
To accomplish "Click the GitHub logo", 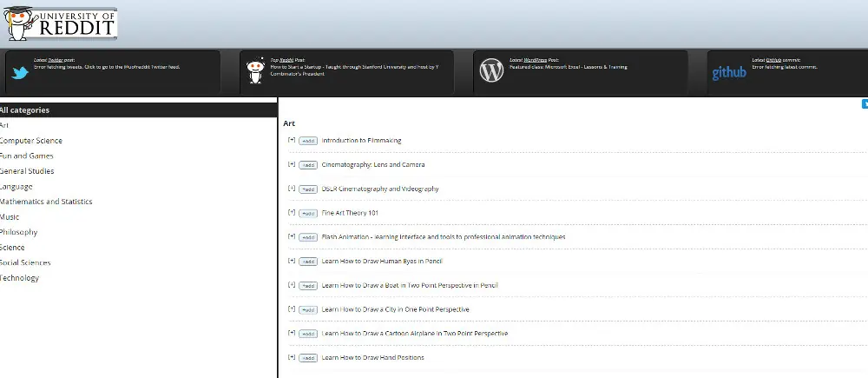I will tap(728, 73).
